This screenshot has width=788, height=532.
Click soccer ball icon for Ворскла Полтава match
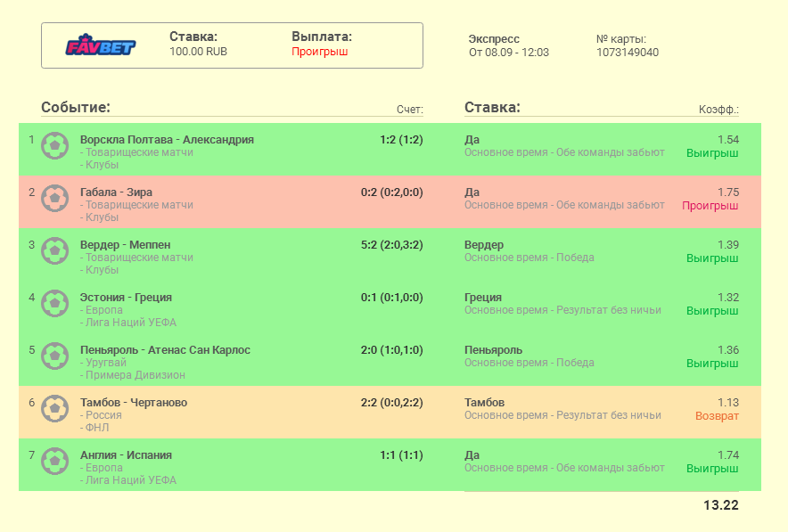55,145
